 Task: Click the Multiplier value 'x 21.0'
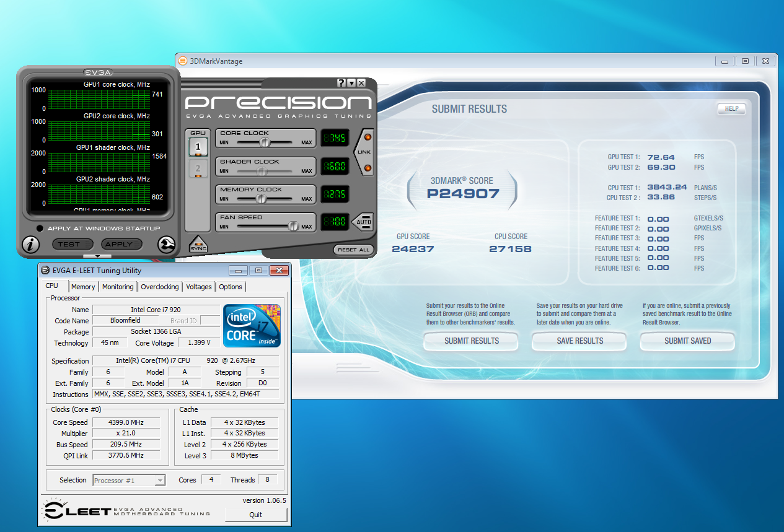click(x=126, y=434)
